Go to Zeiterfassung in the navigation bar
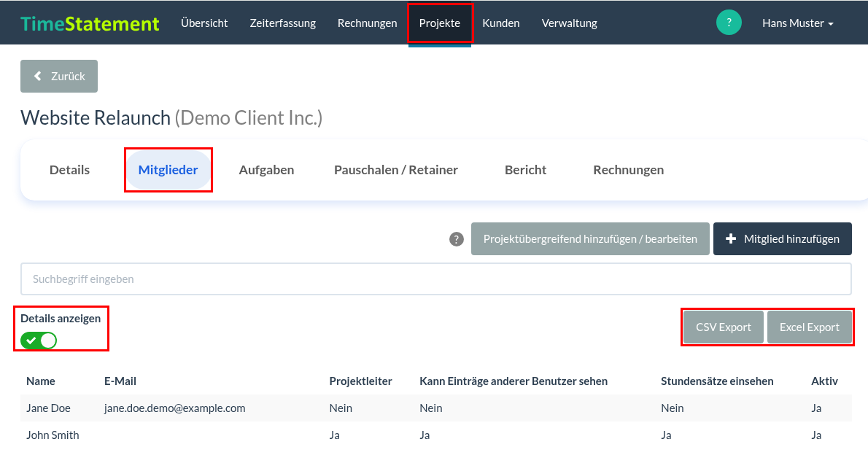The width and height of the screenshot is (868, 455). 283,23
